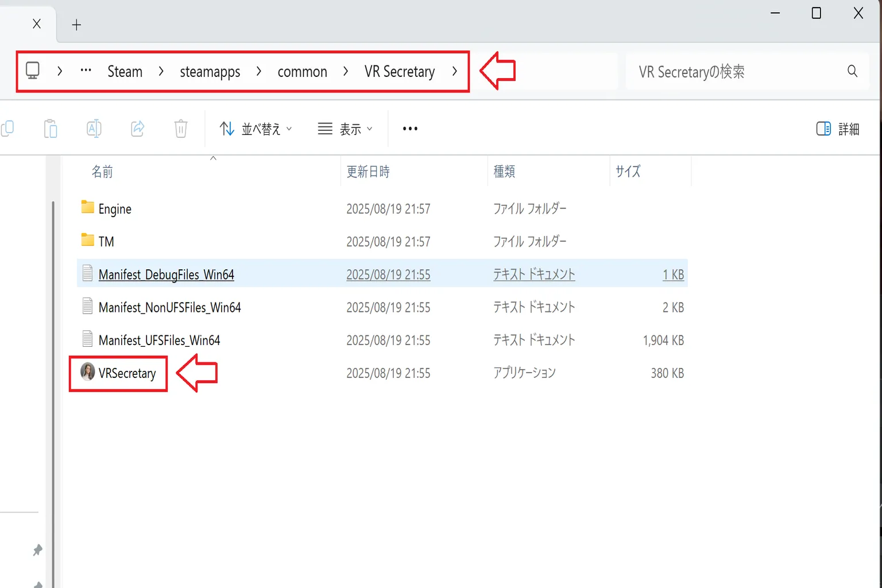The image size is (882, 588).
Task: Click the This PC monitor icon in address bar
Action: 33,71
